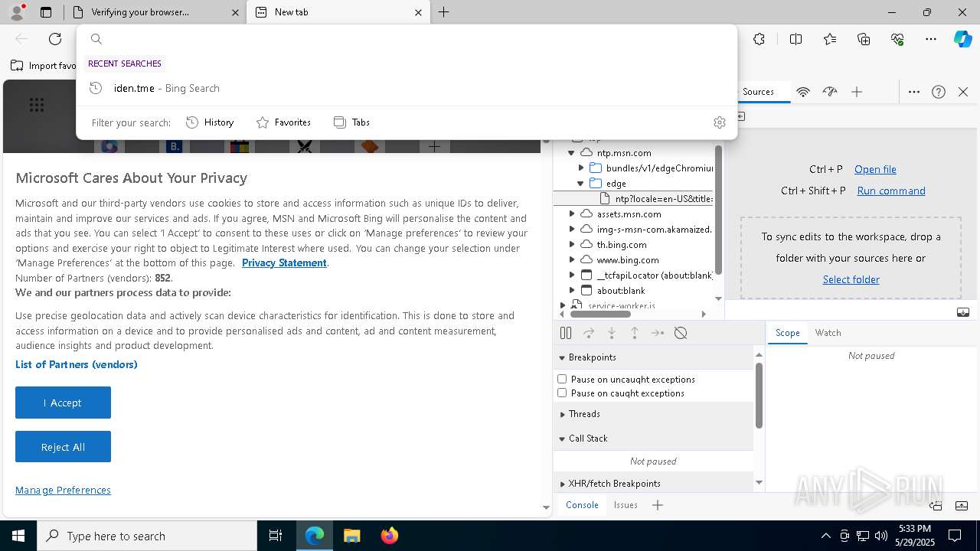This screenshot has height=551, width=980.
Task: Reload the page with the refresh icon
Action: coord(55,39)
